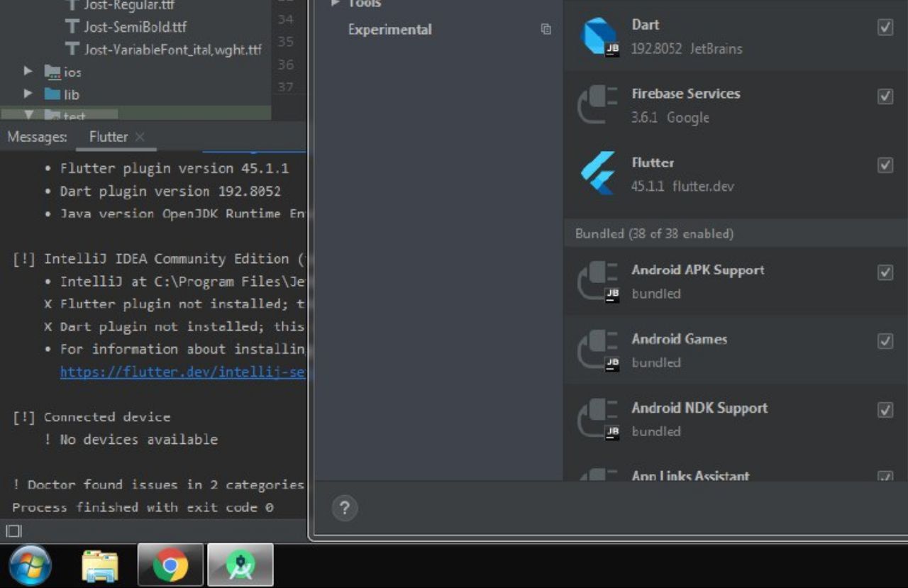Click the ios folder icon
The image size is (908, 588).
[x=52, y=72]
